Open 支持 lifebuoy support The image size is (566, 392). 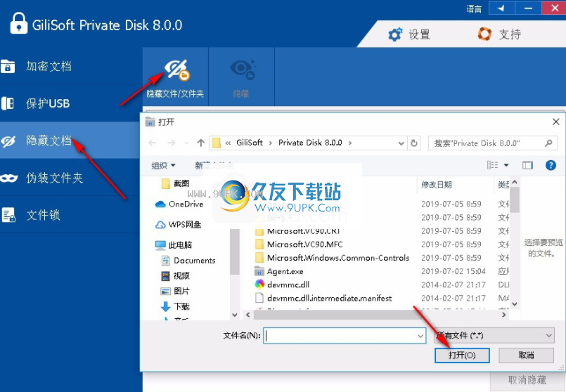tap(499, 34)
